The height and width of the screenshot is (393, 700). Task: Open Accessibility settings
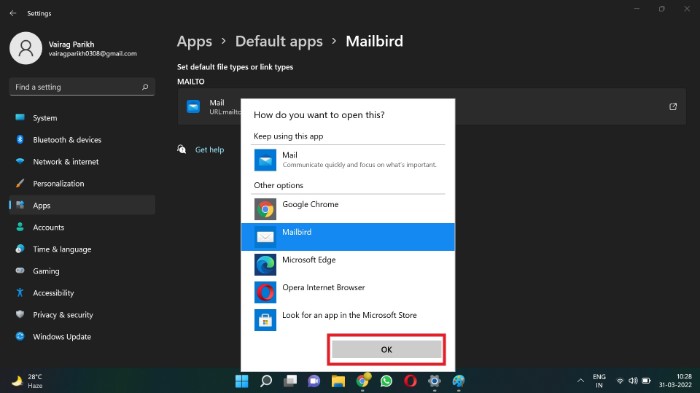(82, 293)
